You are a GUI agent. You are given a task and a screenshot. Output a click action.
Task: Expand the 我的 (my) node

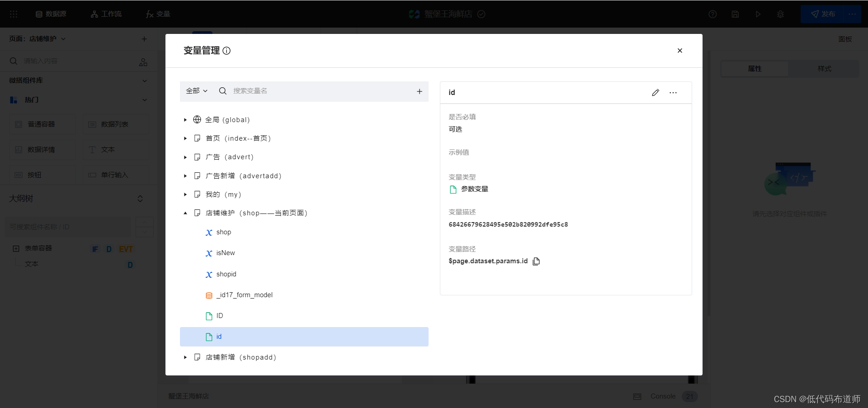(x=185, y=195)
